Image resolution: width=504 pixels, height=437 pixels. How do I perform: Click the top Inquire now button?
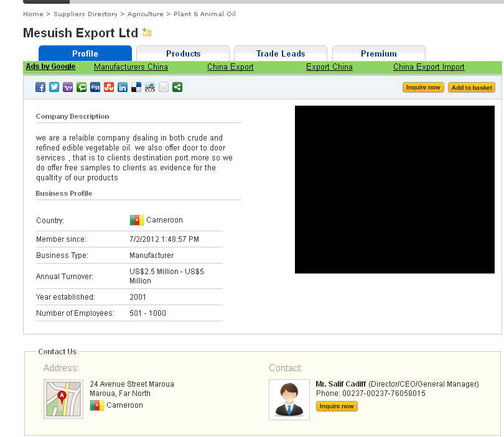[423, 88]
